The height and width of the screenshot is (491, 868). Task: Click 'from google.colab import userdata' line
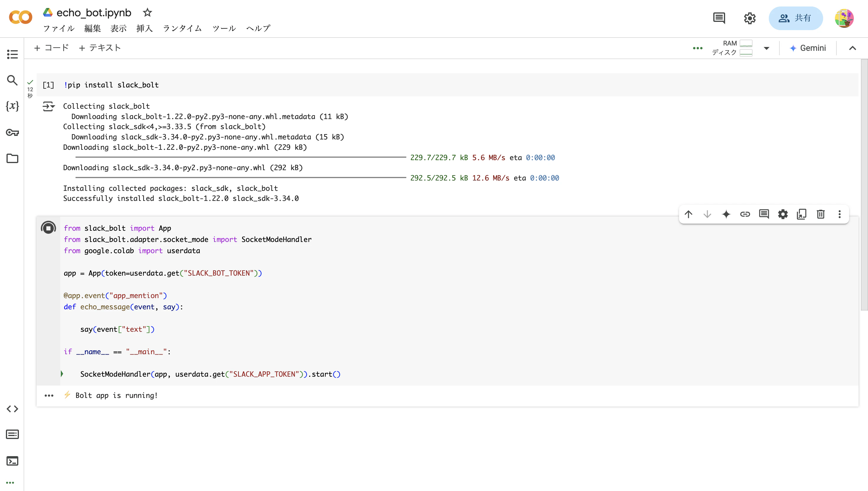tap(132, 251)
